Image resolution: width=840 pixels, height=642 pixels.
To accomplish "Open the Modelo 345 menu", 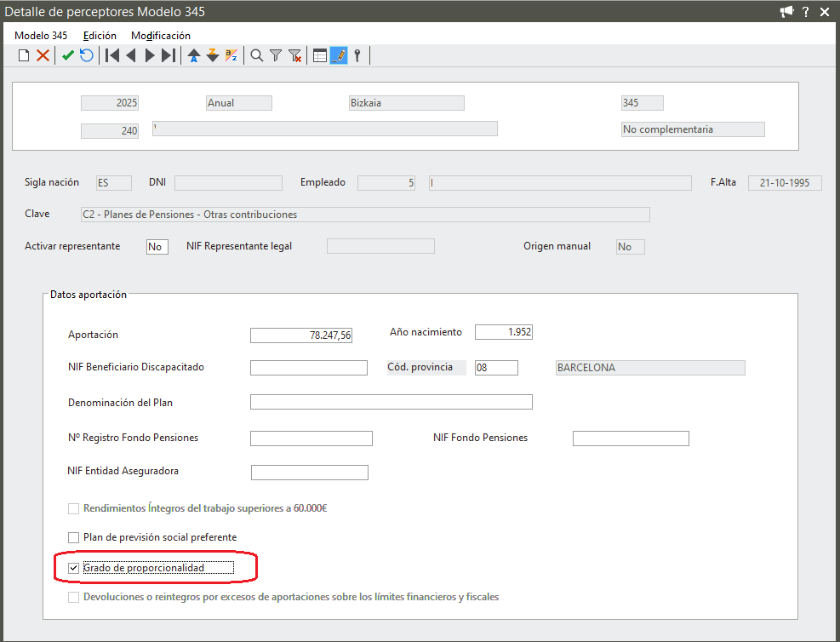I will [41, 36].
